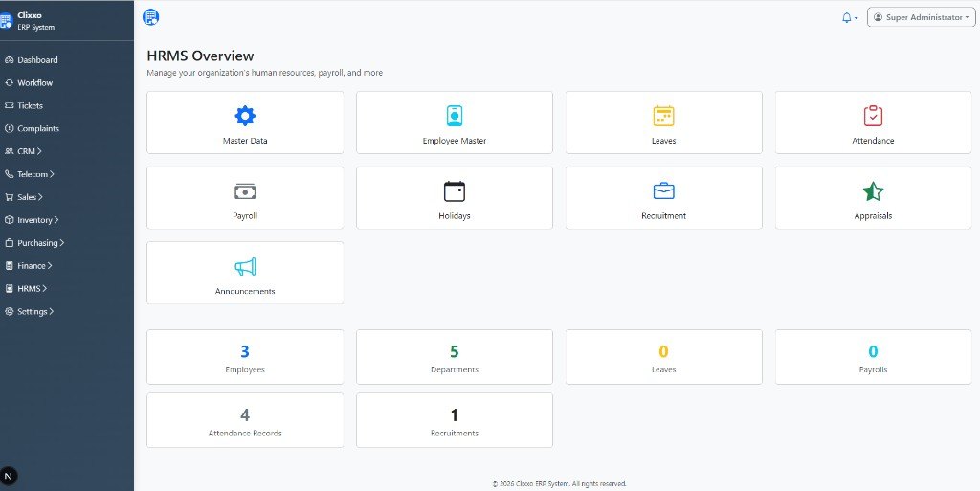
Task: Open the Appraisals card label
Action: 873,216
